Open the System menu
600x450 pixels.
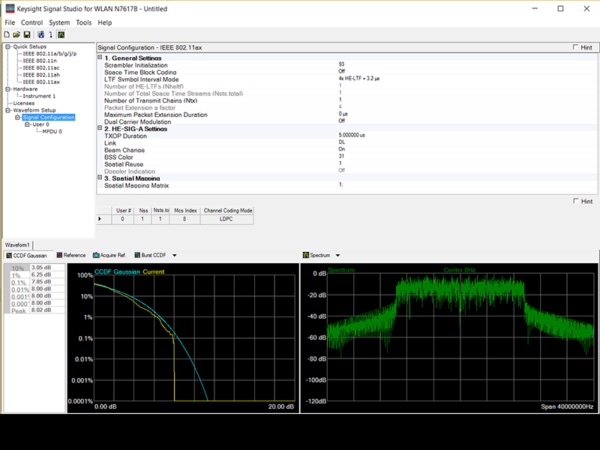click(59, 23)
